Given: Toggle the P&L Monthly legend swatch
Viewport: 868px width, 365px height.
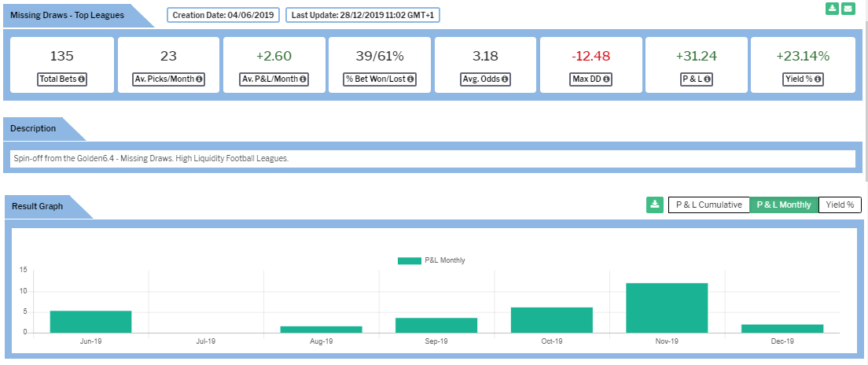Looking at the screenshot, I should coord(410,260).
